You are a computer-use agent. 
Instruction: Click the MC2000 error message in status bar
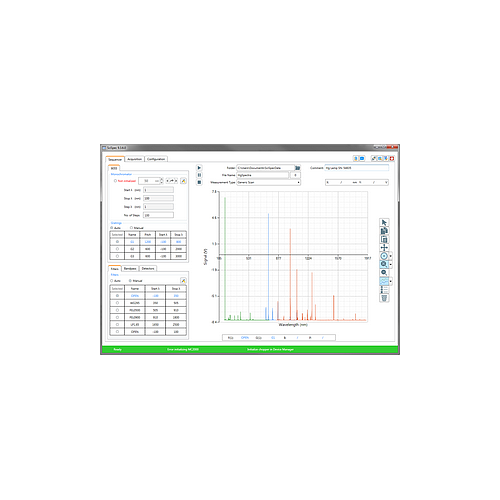(183, 349)
